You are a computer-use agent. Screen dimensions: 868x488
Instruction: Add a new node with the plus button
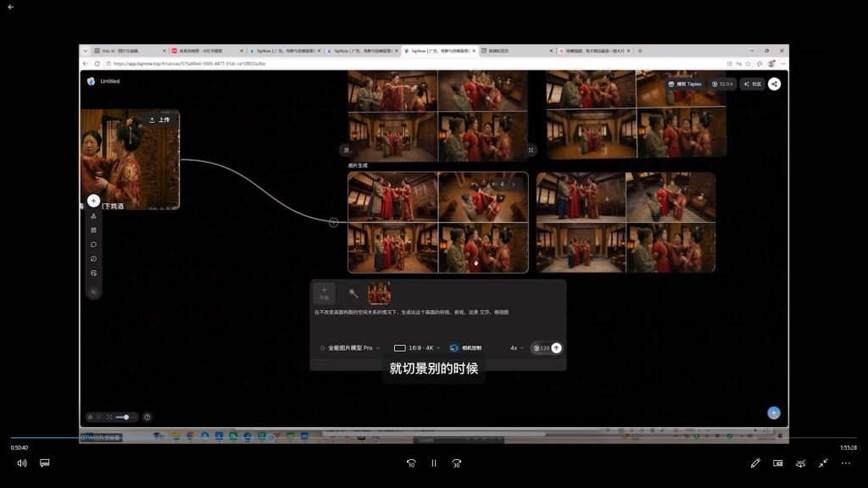(x=93, y=200)
